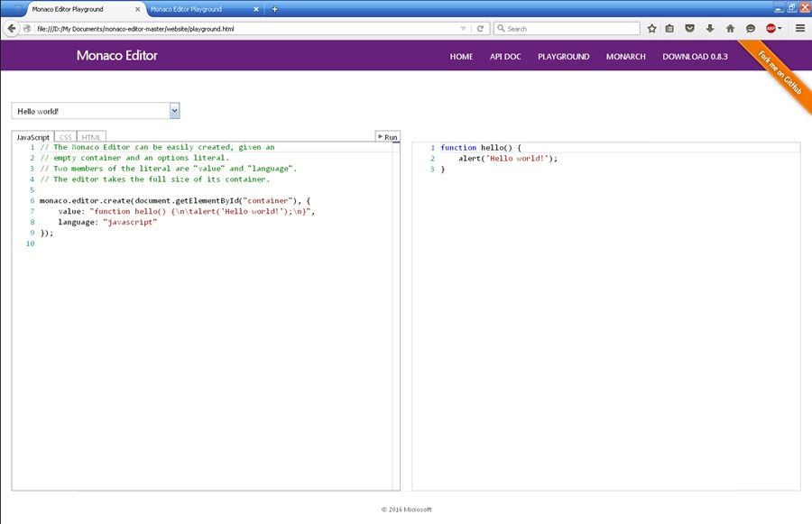Viewport: 812px width, 524px height.
Task: Open the hamburger menu icon
Action: tap(800, 28)
